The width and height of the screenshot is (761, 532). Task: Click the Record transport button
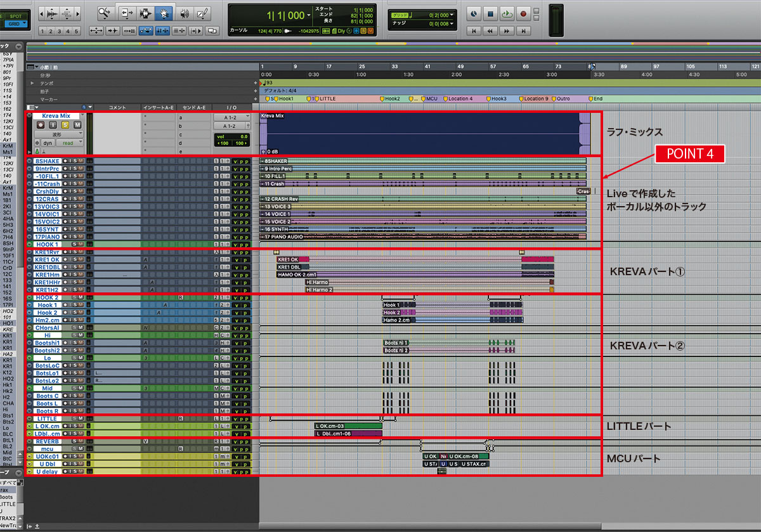(524, 13)
